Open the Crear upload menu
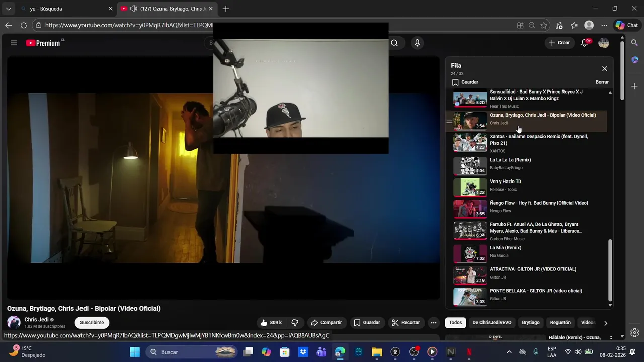The width and height of the screenshot is (644, 362). click(559, 43)
